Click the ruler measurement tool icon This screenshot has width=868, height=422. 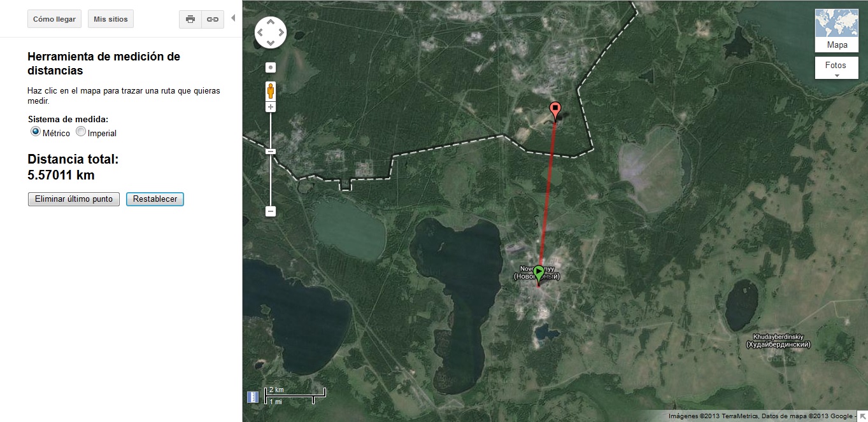pos(253,397)
